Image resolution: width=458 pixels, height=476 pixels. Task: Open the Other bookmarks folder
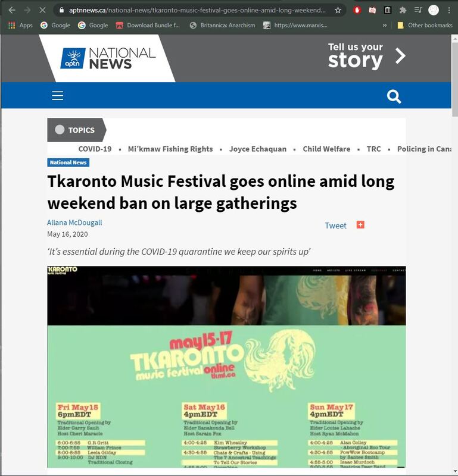pos(425,26)
